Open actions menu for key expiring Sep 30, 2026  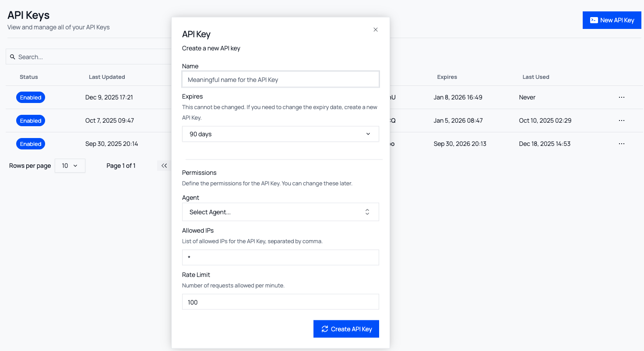pos(621,144)
